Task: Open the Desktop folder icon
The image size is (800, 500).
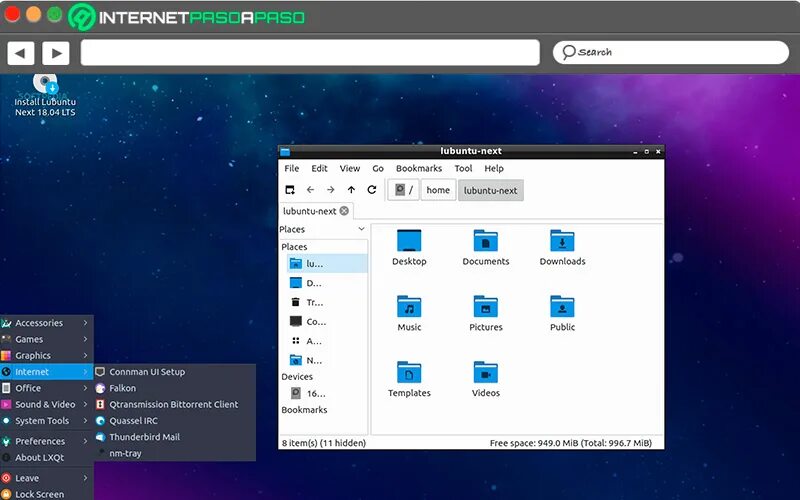Action: [409, 248]
